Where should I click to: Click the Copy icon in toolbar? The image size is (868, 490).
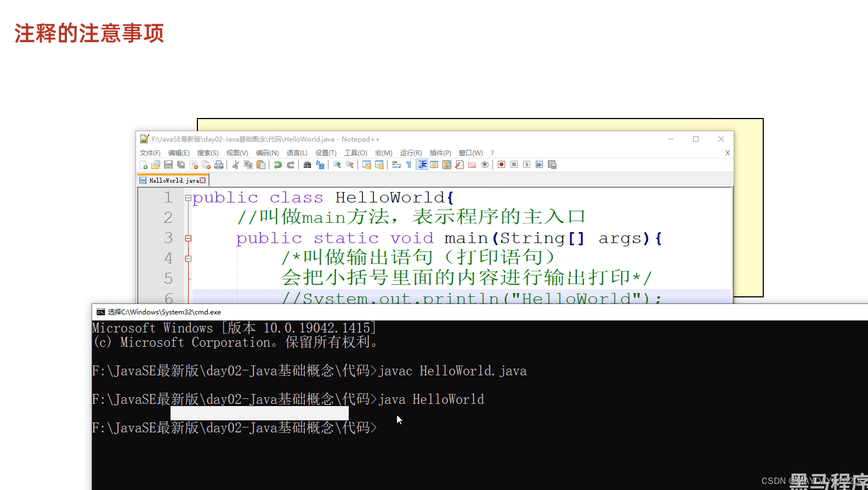pos(248,165)
